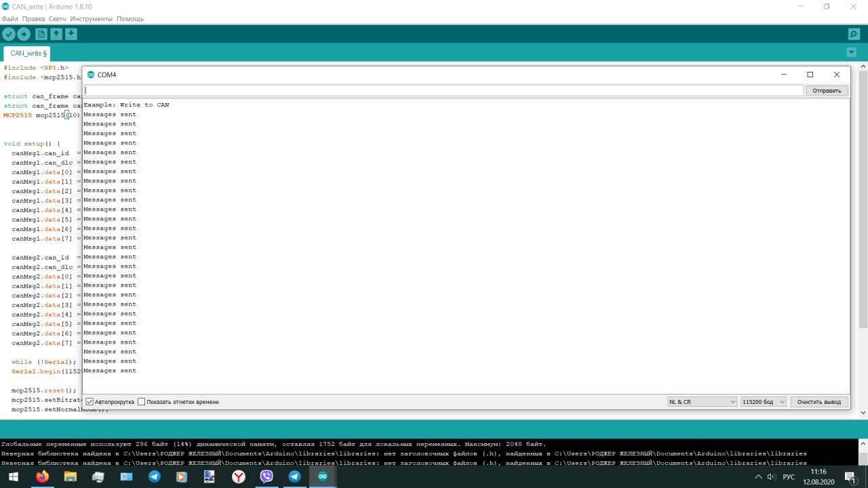Open the Правка menu
Screen dimensions: 868x488
click(33, 19)
